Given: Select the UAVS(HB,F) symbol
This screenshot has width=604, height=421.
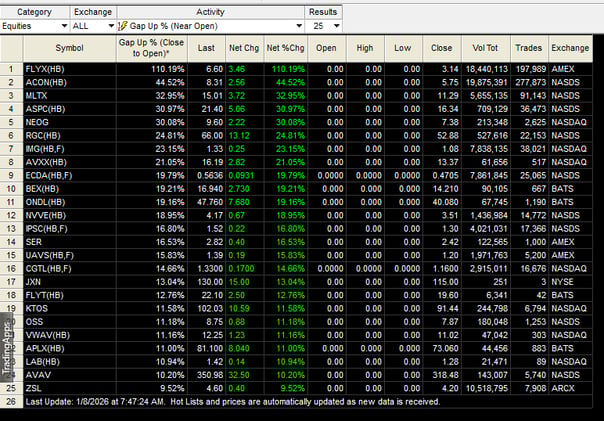Looking at the screenshot, I should tap(50, 255).
